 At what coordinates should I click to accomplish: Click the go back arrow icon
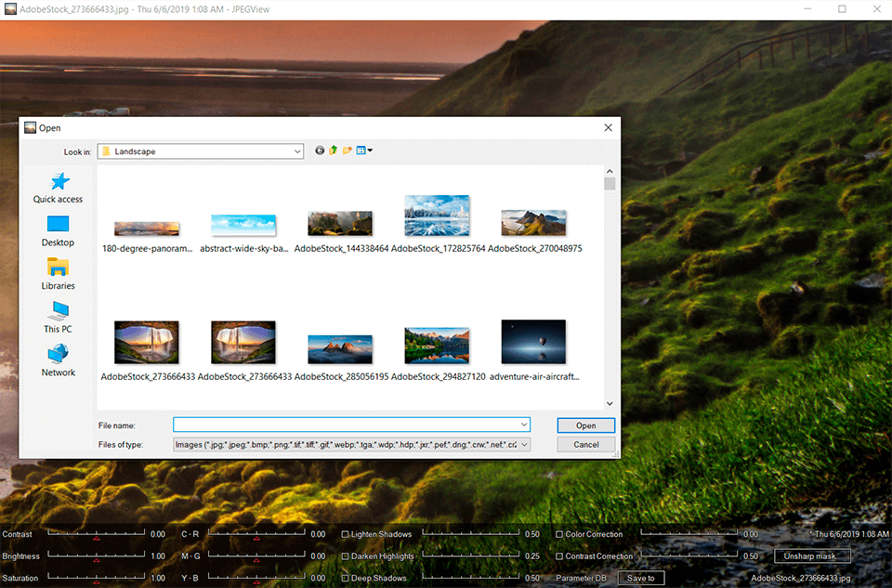[320, 150]
